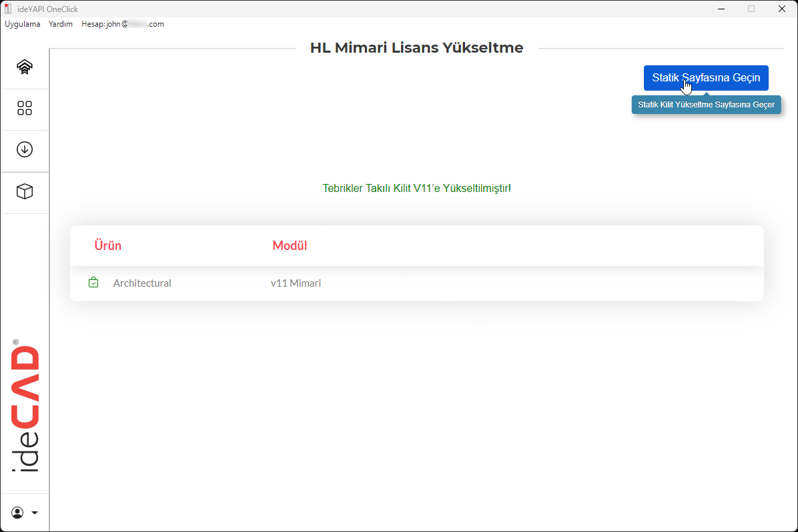Open the home page from sidebar icon
Image resolution: width=798 pixels, height=532 pixels.
[x=25, y=67]
